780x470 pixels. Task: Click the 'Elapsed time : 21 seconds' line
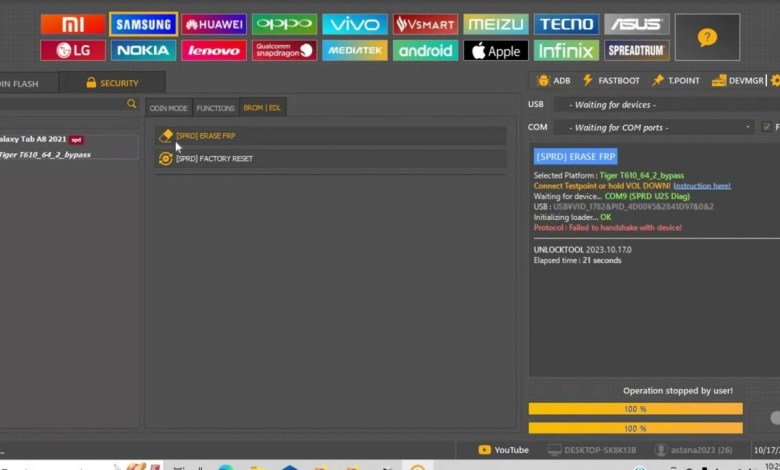click(578, 261)
